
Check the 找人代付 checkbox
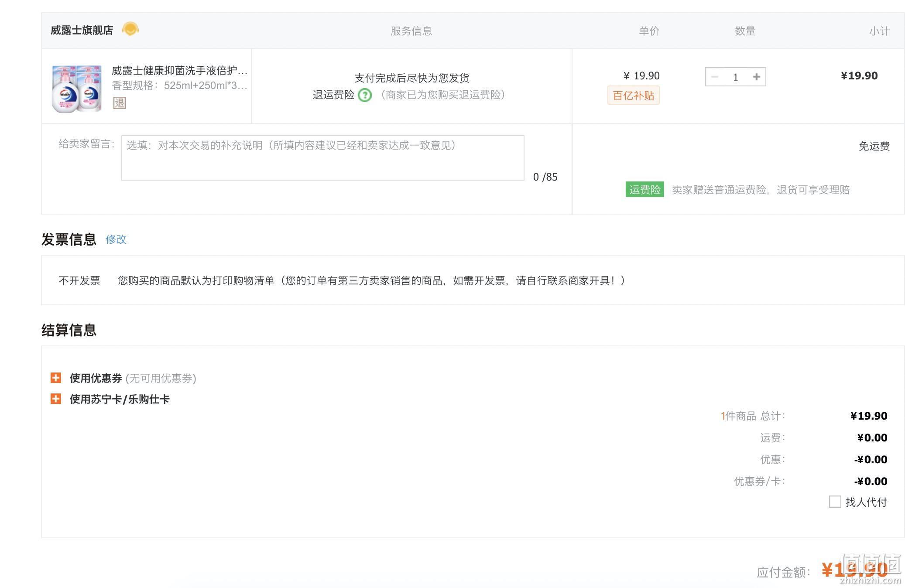coord(835,502)
